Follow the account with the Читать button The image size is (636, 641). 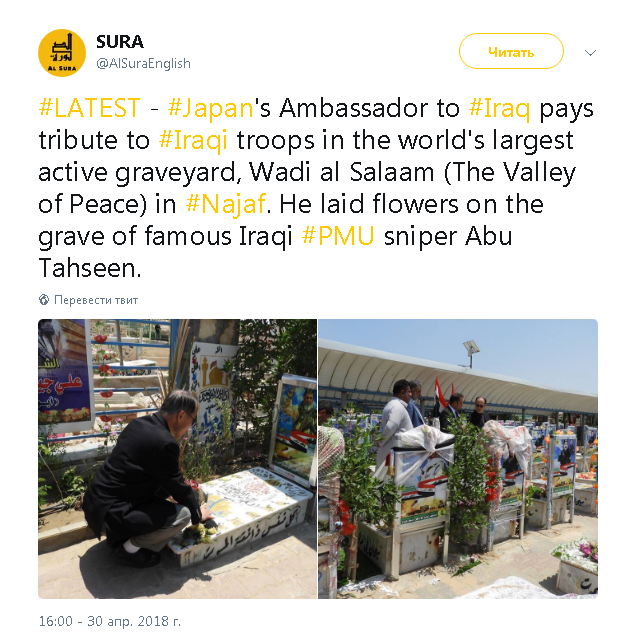tap(511, 52)
